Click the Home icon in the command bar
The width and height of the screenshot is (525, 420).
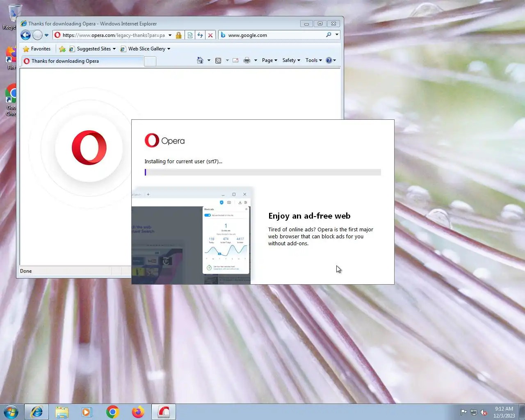pyautogui.click(x=200, y=60)
